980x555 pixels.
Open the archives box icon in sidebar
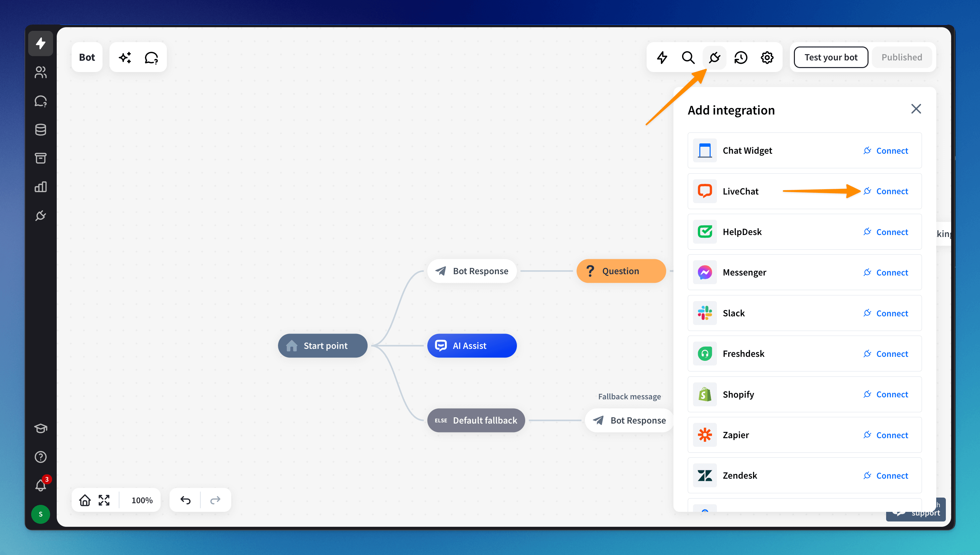[x=40, y=158]
